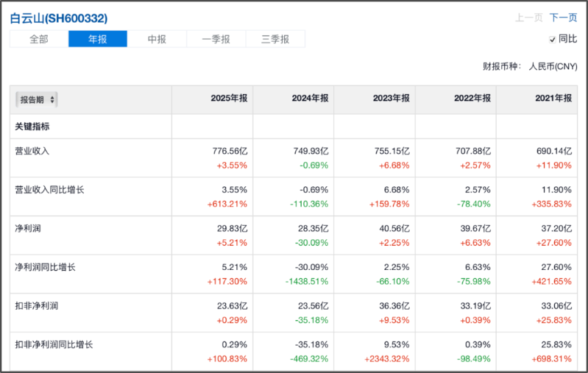
Task: Select the 营业收入同比增长 row label
Action: (49, 190)
